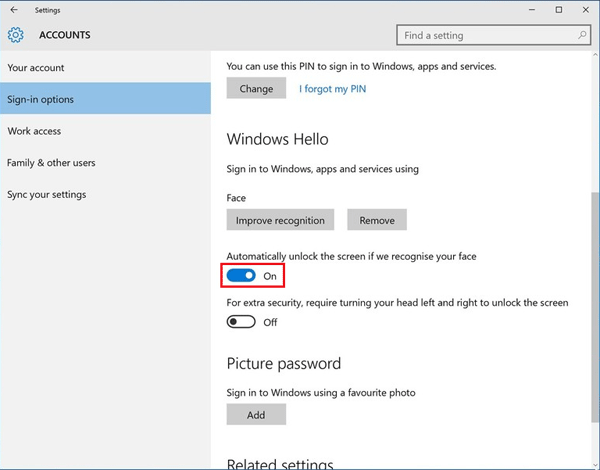Image resolution: width=600 pixels, height=470 pixels.
Task: Click the Improve recognition button
Action: [x=280, y=220]
